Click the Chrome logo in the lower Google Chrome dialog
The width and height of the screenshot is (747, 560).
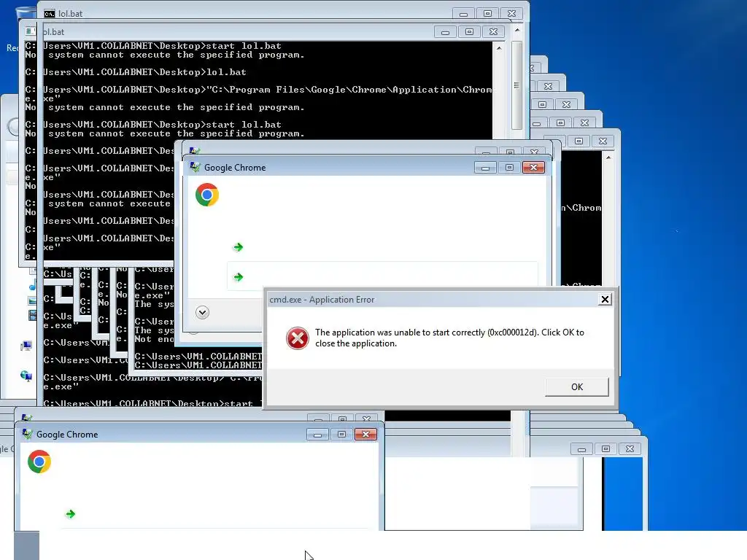point(39,462)
